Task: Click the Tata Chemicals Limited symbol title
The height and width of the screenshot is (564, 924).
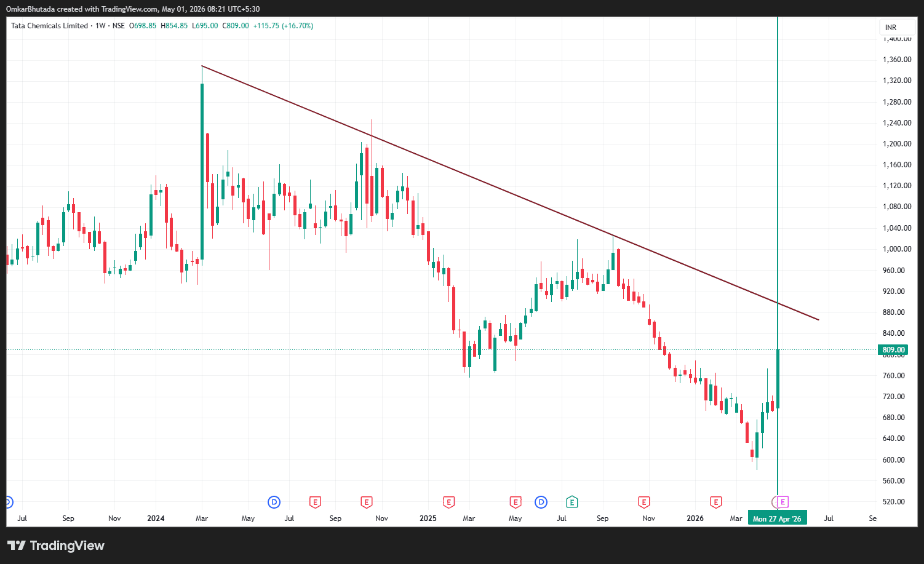Action: (49, 26)
